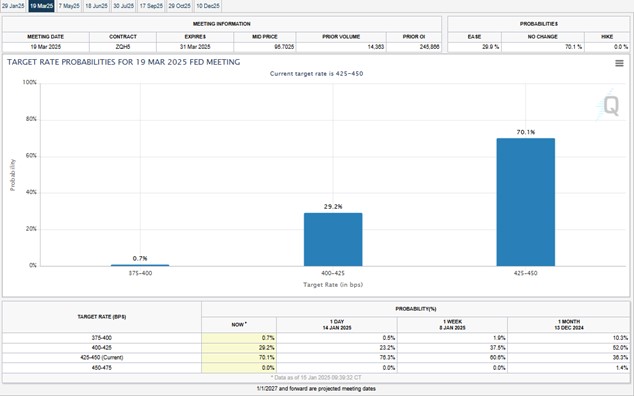Click the 70.1% NOW cell in table
This screenshot has height=396, width=634.
[239, 358]
